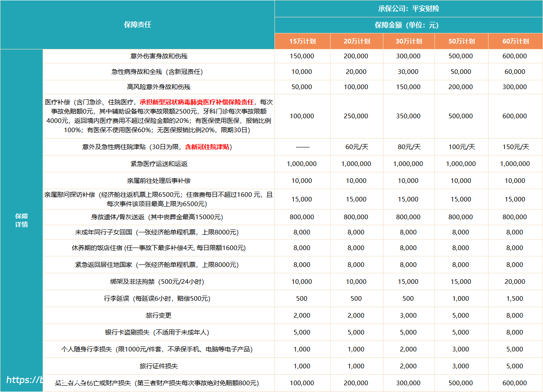Click 10,000 under 60万计划 in 亲属前往处理后事补偿 row
The width and height of the screenshot is (543, 392).
point(515,180)
